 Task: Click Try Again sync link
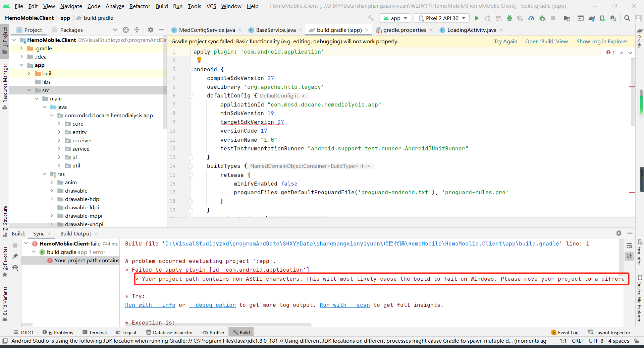[505, 41]
